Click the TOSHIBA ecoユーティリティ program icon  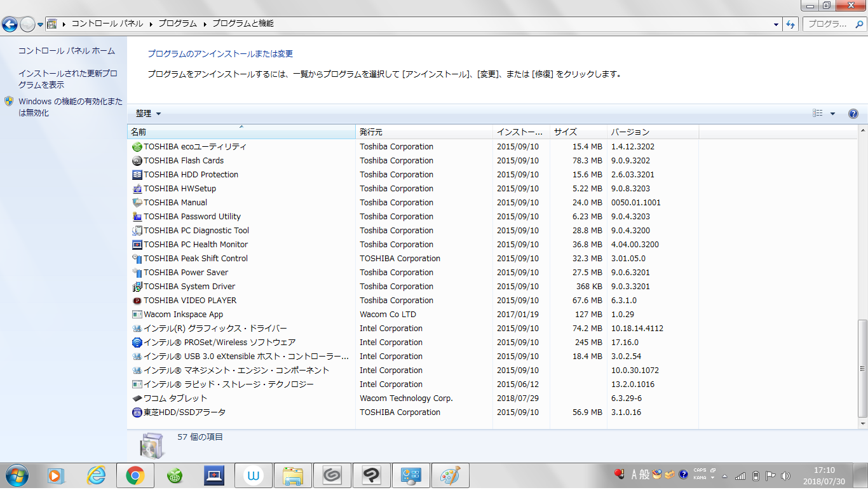coord(137,147)
